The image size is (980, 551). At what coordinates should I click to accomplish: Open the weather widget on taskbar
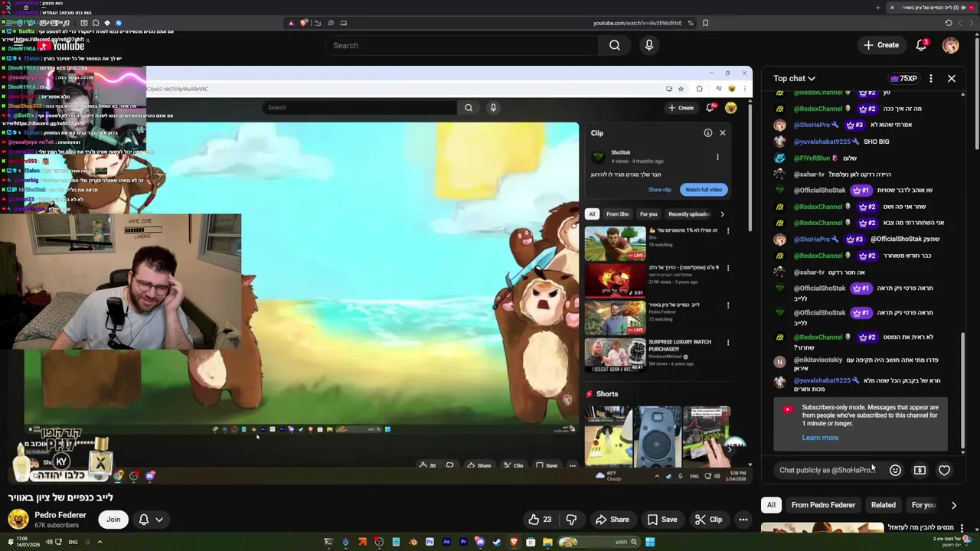click(953, 542)
